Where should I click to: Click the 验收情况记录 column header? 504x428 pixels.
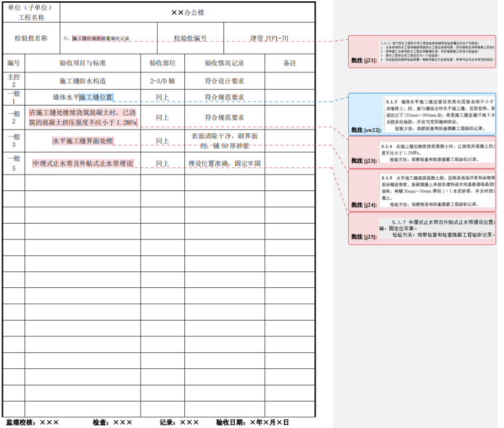tap(224, 63)
